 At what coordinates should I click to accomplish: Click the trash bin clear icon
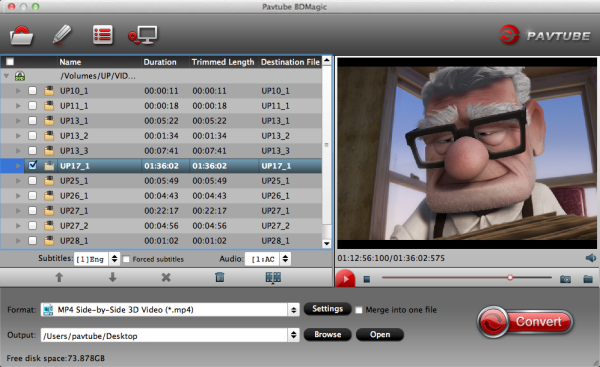(220, 277)
